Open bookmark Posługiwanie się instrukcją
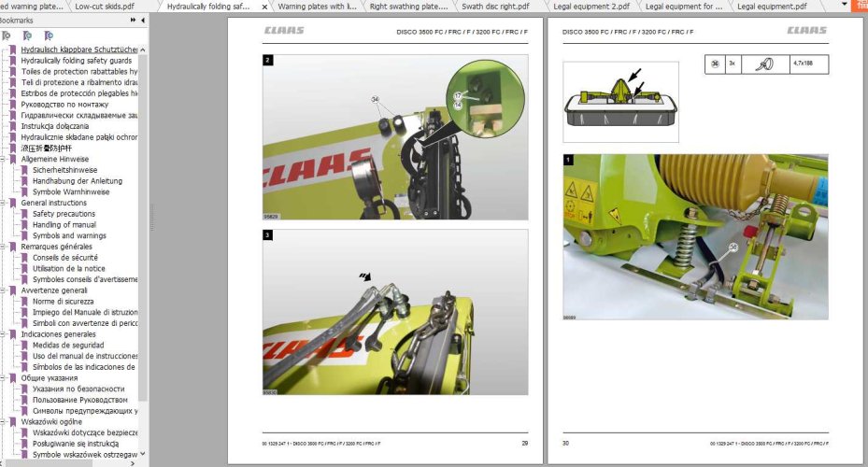 click(x=76, y=444)
